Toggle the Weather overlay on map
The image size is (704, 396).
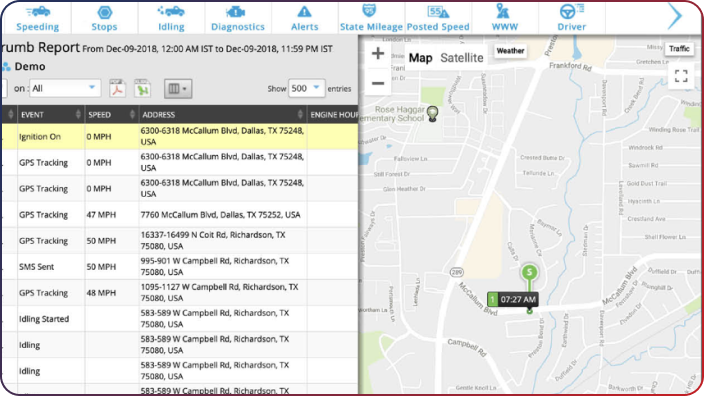click(x=510, y=51)
